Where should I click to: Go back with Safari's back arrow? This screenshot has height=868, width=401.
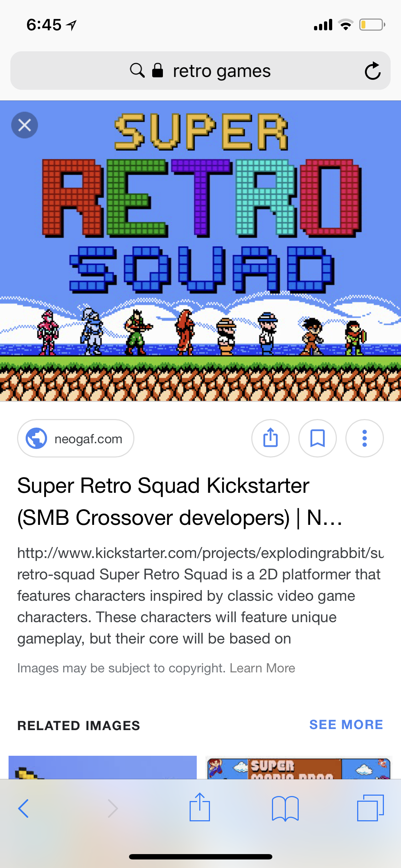(x=23, y=808)
